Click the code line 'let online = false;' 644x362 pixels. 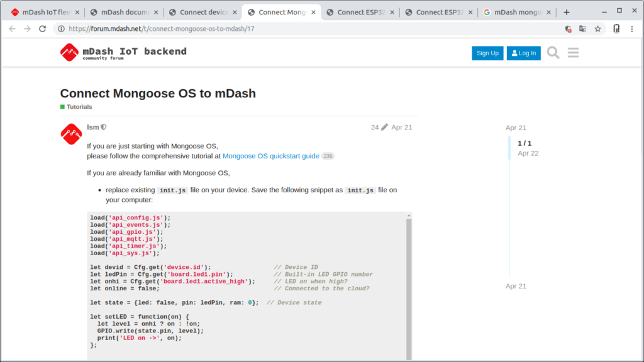(x=125, y=288)
